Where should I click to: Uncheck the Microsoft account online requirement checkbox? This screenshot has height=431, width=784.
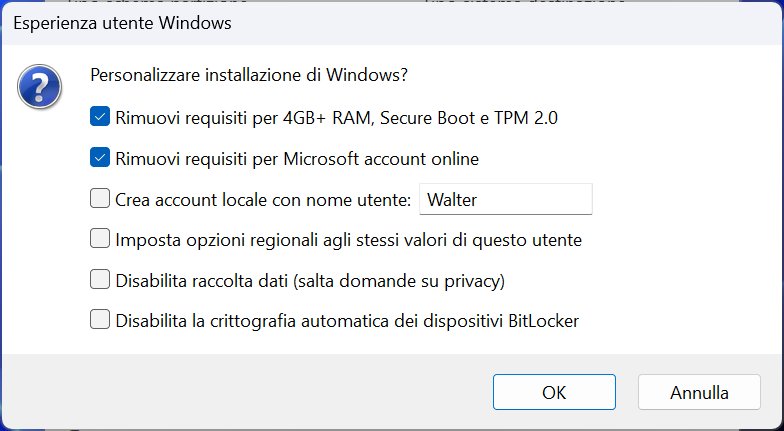pyautogui.click(x=100, y=158)
